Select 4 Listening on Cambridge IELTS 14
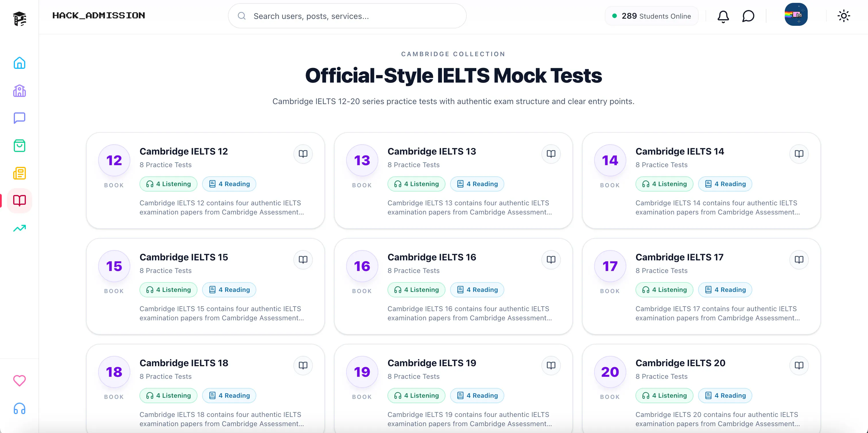The image size is (868, 433). pyautogui.click(x=664, y=184)
